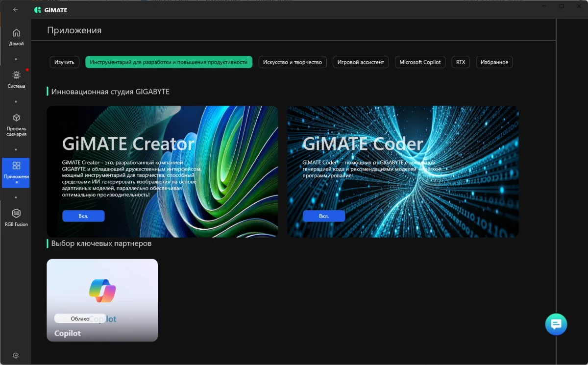
Task: Switch to the Изучить tab
Action: click(x=64, y=62)
